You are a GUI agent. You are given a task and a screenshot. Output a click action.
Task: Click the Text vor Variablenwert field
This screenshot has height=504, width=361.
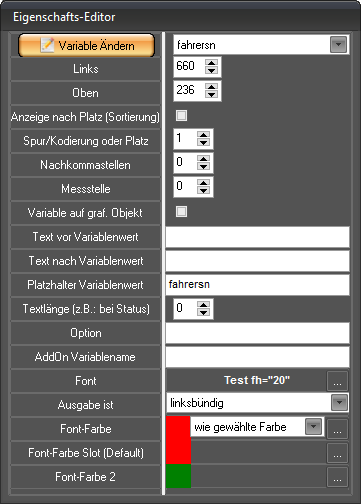click(x=257, y=237)
